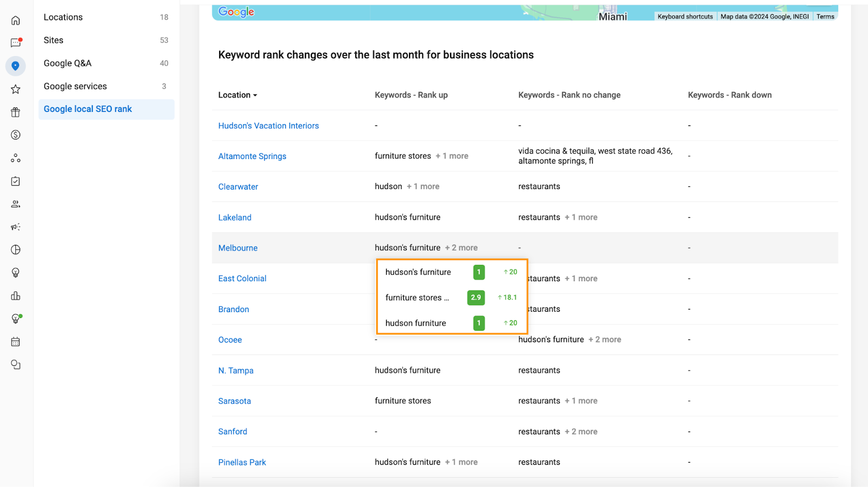Open the lightbulb icon with green dot
868x487 pixels.
click(x=16, y=319)
